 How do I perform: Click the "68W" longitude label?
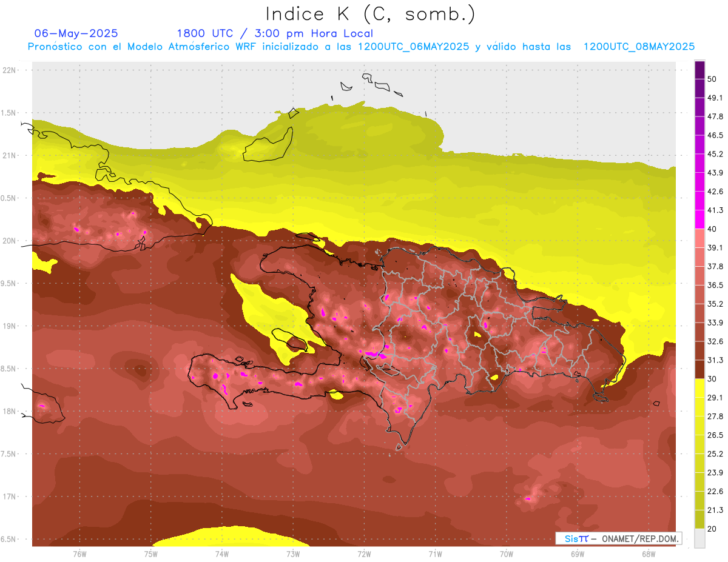(649, 554)
